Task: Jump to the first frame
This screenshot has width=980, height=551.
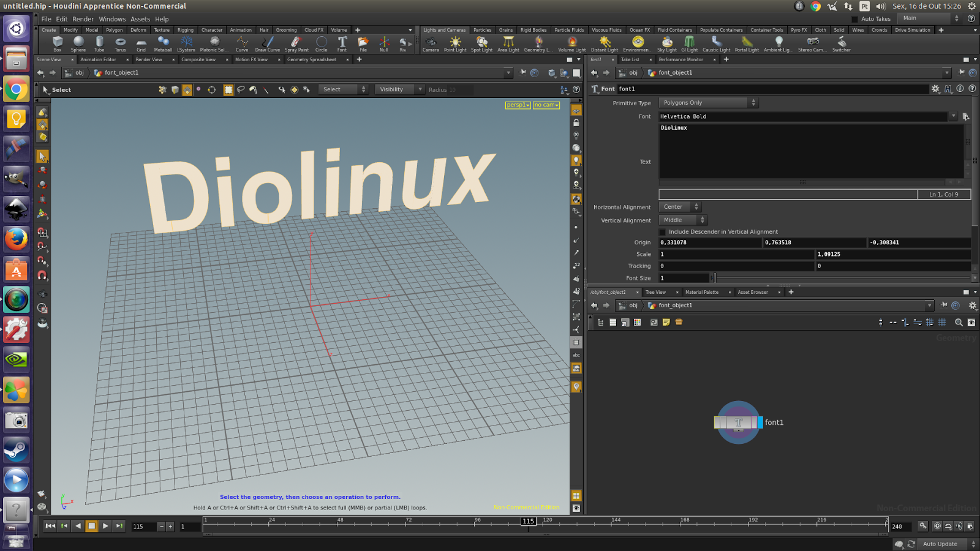Action: coord(50,526)
